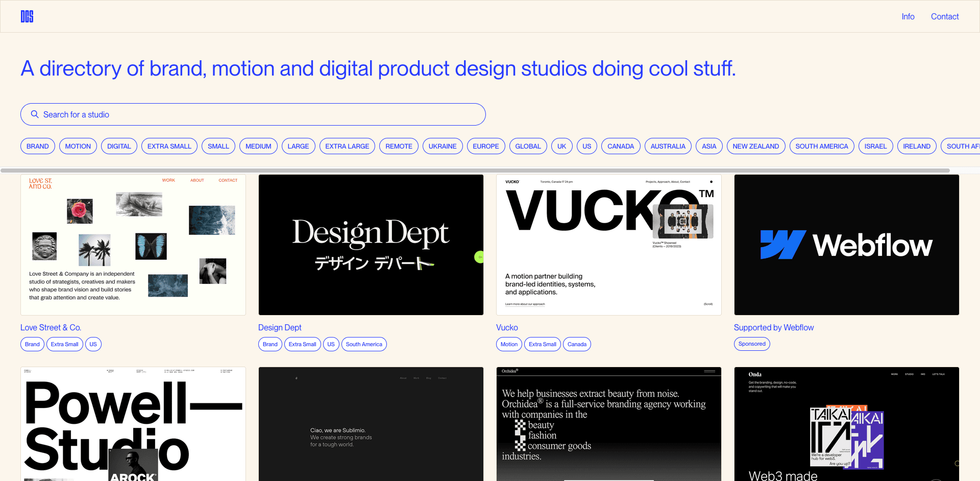Focus the Search for a studio field
The width and height of the screenshot is (980, 481).
coord(253,114)
